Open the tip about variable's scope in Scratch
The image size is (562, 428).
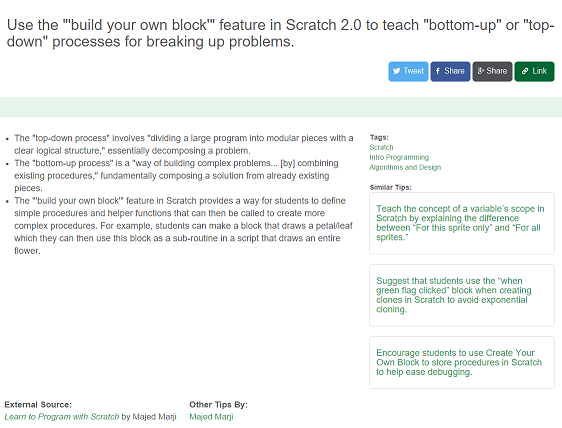(460, 223)
